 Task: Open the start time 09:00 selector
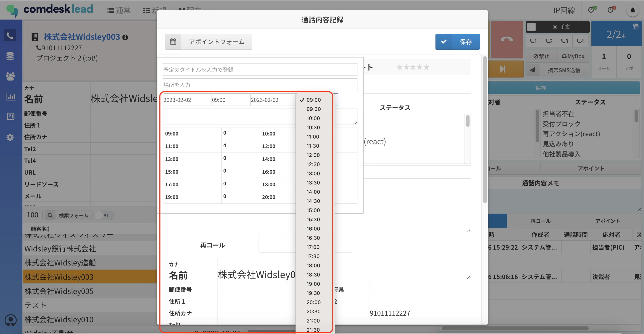231,100
